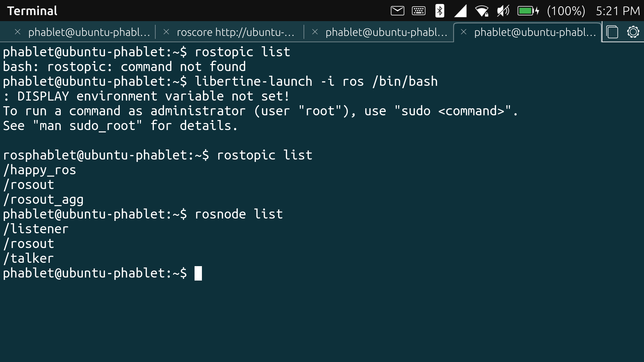Click the muted sound indicator
This screenshot has height=362, width=644.
click(x=503, y=11)
